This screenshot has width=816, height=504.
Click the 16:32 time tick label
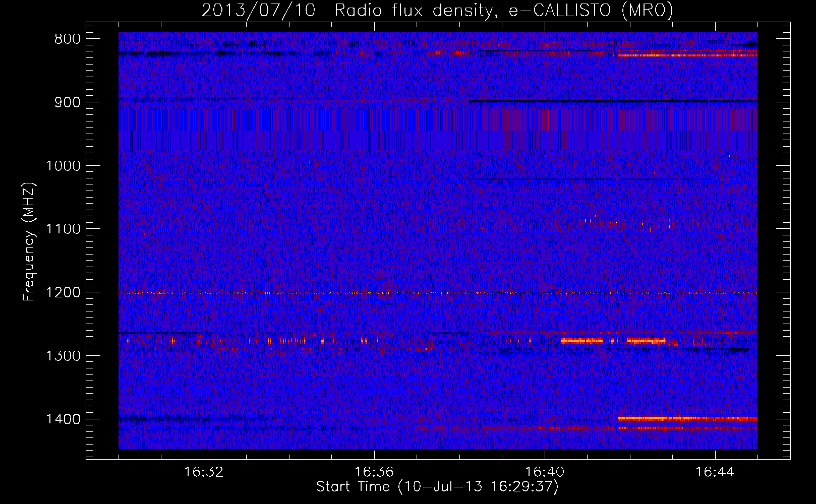tap(204, 472)
